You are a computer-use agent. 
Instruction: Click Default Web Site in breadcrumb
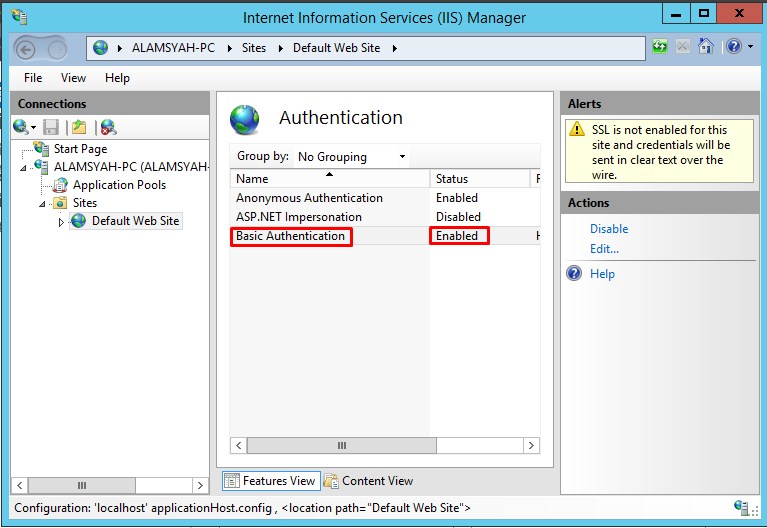(x=337, y=48)
